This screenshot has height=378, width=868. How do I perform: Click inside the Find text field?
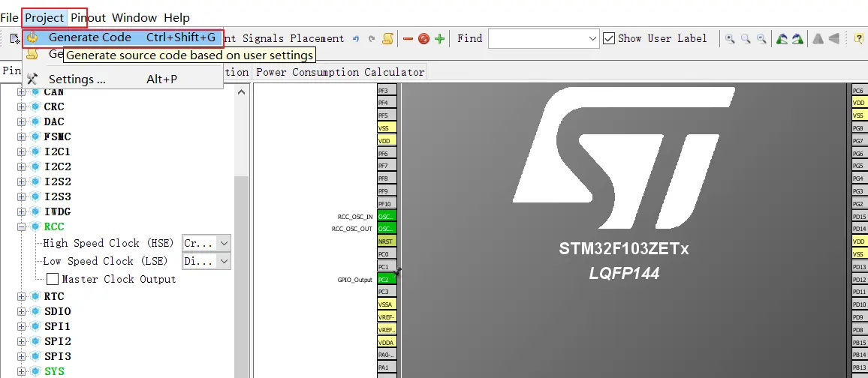pyautogui.click(x=538, y=39)
